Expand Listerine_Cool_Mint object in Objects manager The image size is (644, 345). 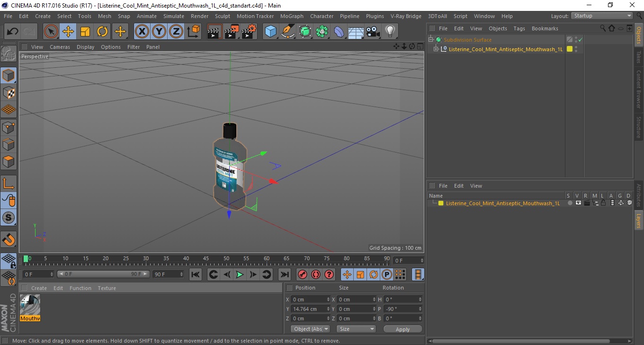point(436,49)
